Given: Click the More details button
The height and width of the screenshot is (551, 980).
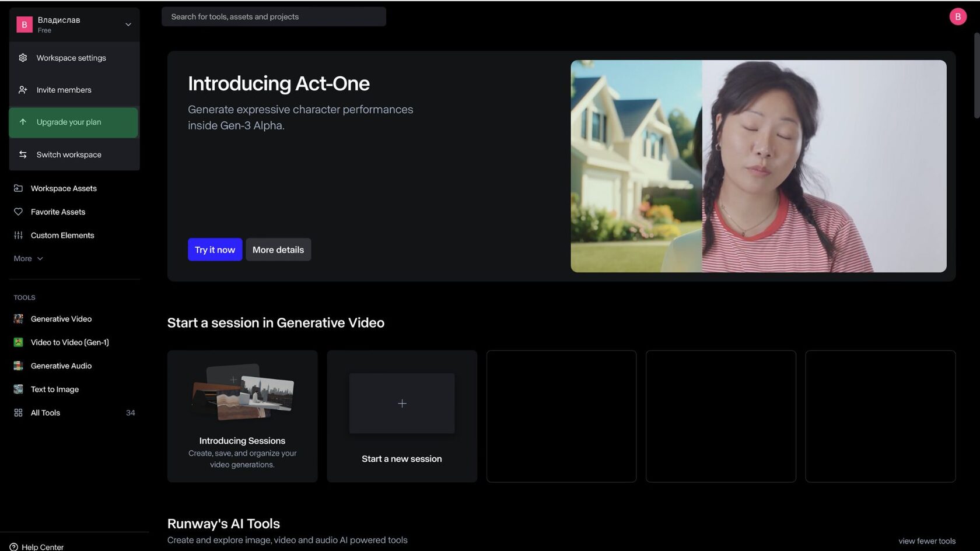Looking at the screenshot, I should click(278, 250).
